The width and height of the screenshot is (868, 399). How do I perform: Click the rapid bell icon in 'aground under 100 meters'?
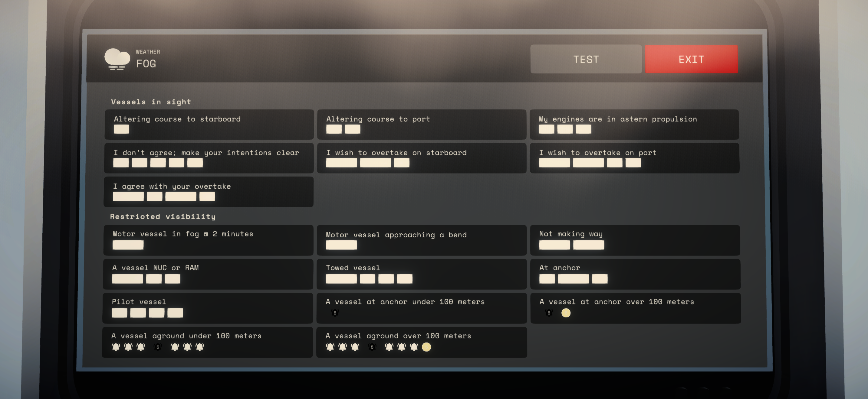(x=157, y=347)
